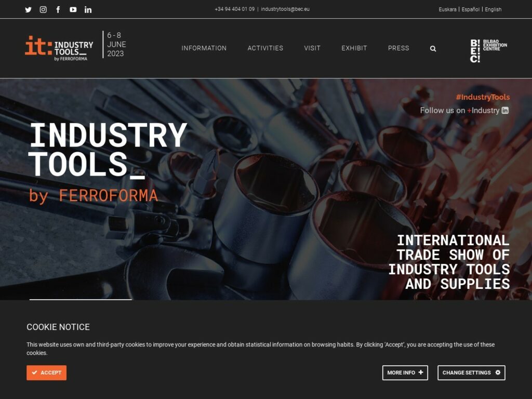Switch language to English
Screen dimensions: 532x399
point(493,9)
